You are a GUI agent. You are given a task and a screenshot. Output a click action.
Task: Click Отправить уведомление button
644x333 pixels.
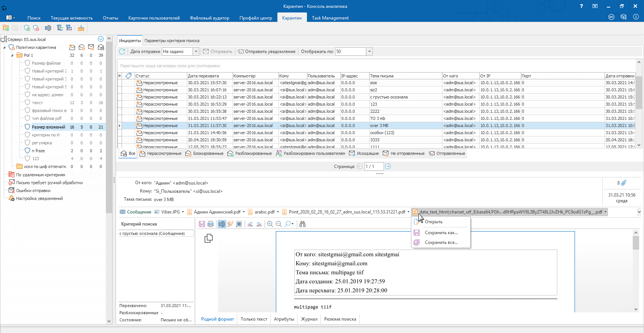coord(267,51)
